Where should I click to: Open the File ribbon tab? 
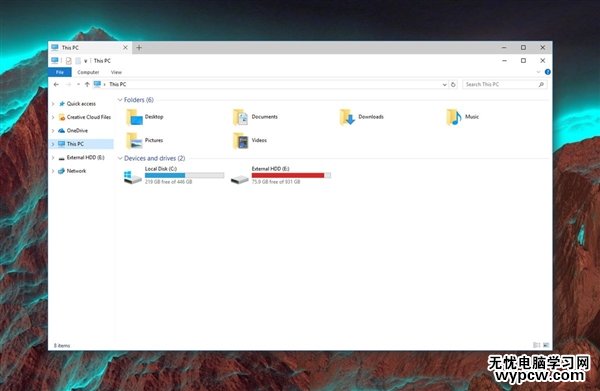click(x=60, y=72)
